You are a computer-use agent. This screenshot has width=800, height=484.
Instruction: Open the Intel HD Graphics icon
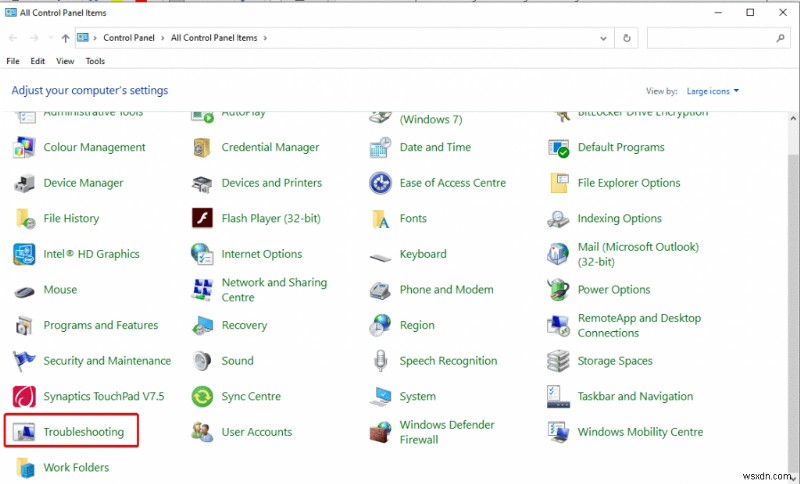tap(24, 254)
